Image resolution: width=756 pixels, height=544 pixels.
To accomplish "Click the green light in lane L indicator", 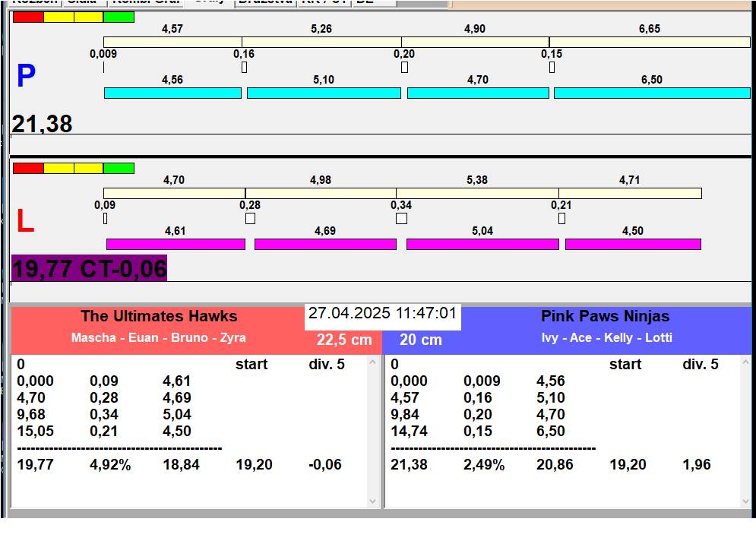I will pos(119,168).
